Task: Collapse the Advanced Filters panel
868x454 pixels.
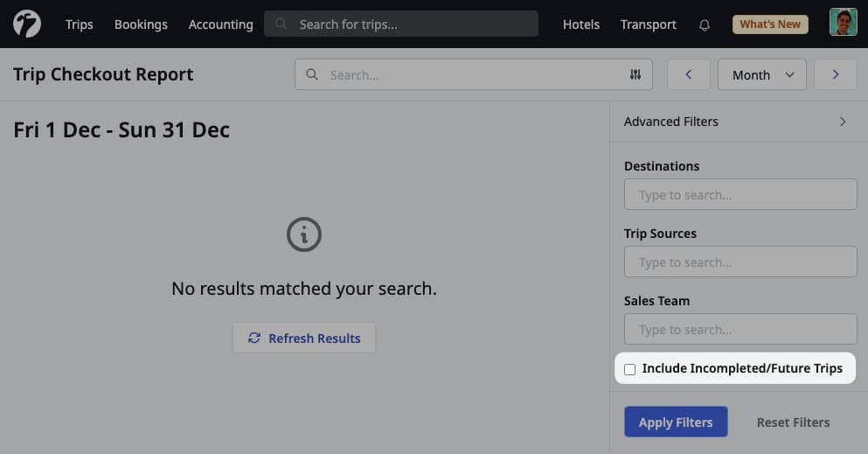Action: [843, 122]
